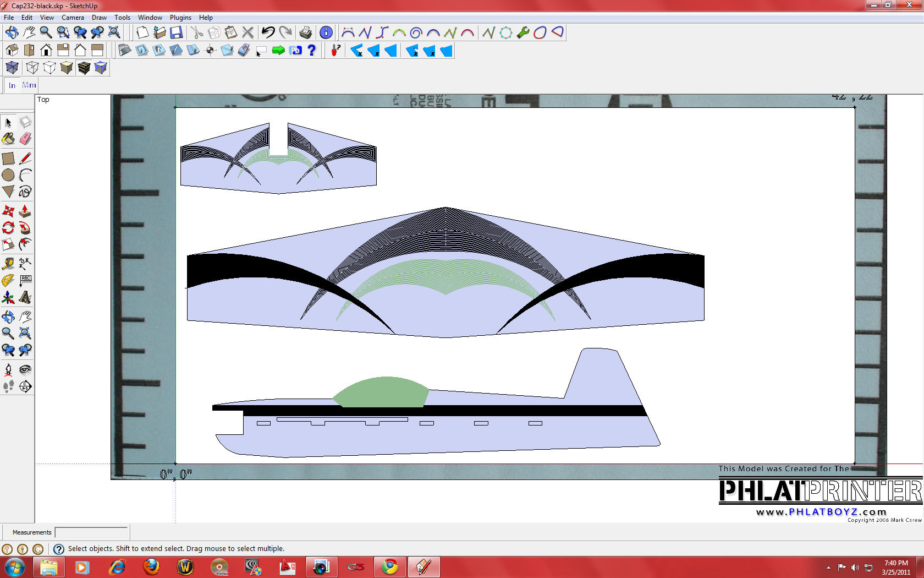Toggle X-Ray face style
924x578 pixels.
[12, 68]
